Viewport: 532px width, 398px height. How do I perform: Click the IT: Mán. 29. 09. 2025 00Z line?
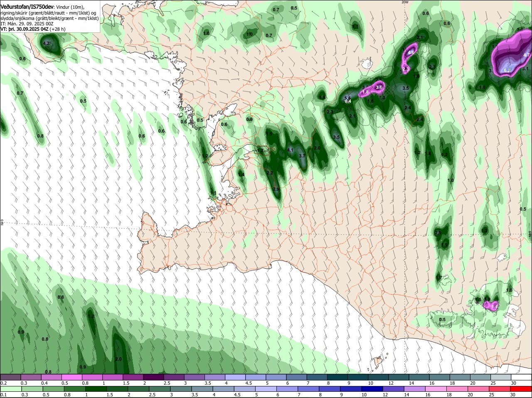[27, 24]
